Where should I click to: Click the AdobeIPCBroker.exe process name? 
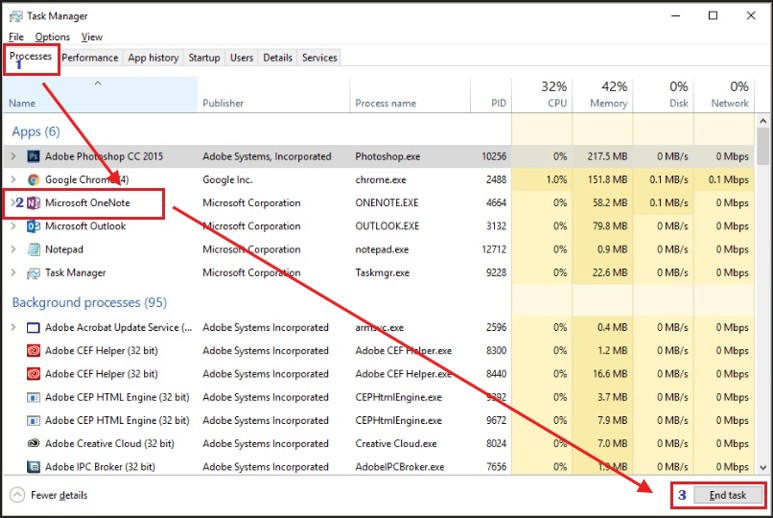(x=399, y=467)
